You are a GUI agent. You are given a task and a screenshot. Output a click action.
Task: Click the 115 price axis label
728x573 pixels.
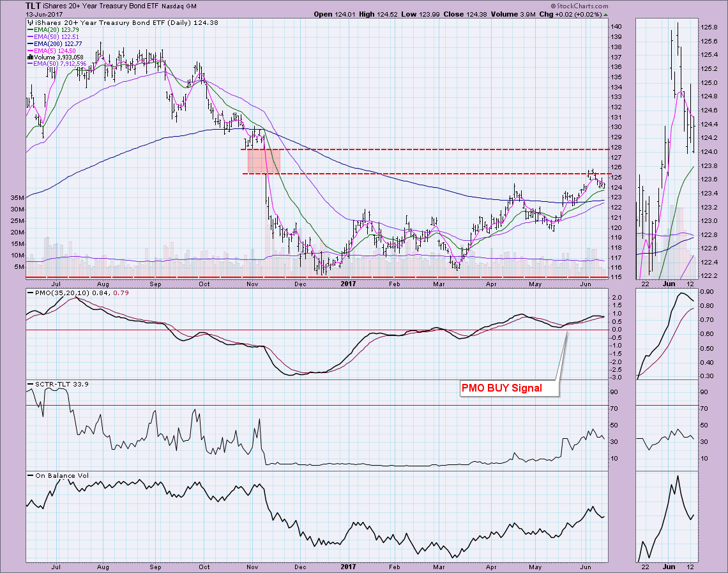617,277
